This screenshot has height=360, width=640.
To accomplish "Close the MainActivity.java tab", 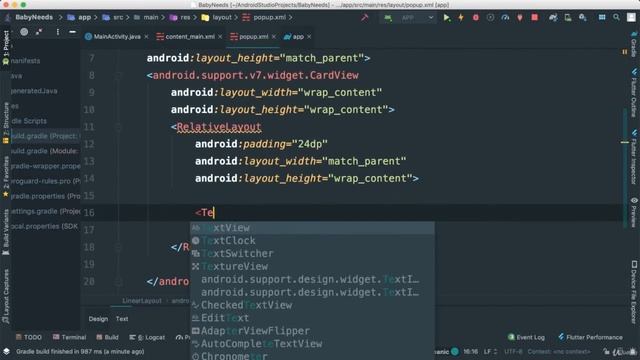I will (147, 37).
